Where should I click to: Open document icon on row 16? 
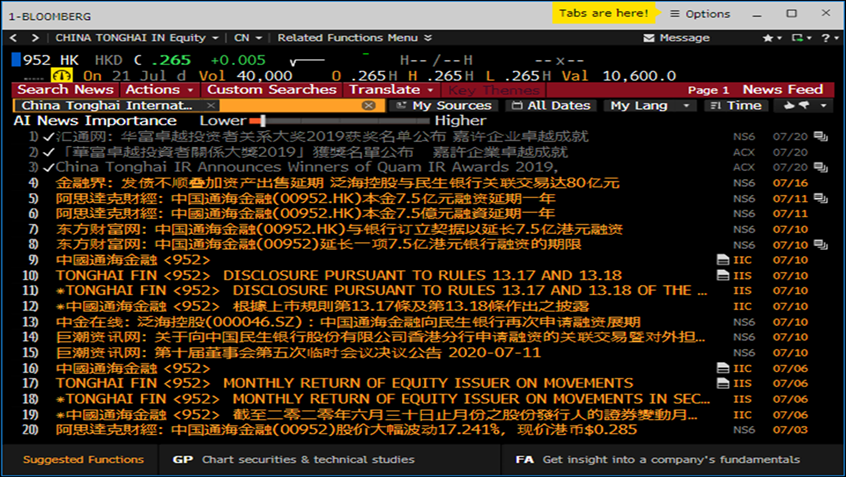(723, 369)
